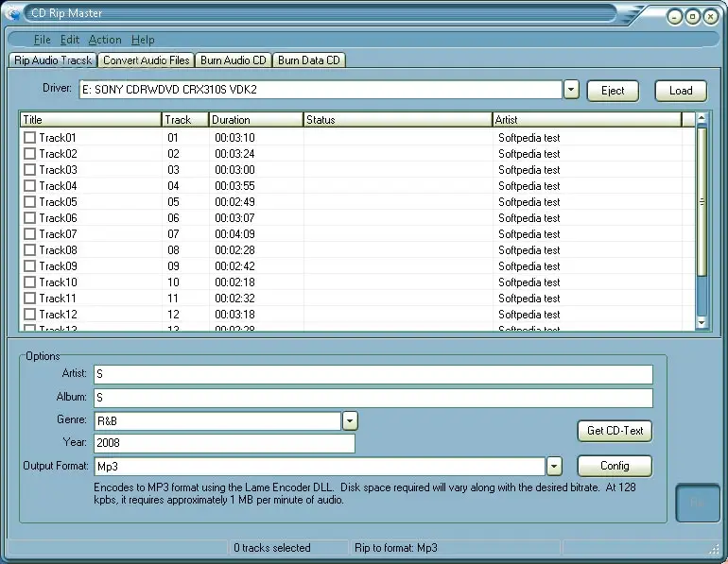Click the window resize grip icon

[714, 549]
